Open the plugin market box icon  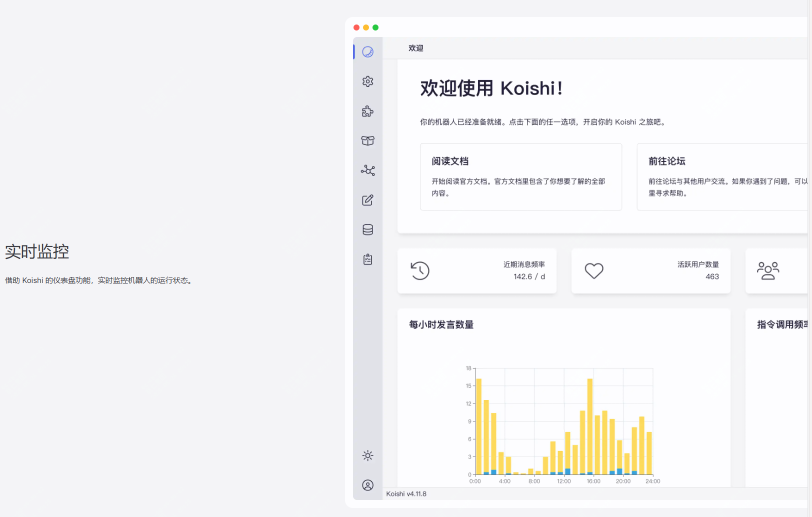pos(367,141)
